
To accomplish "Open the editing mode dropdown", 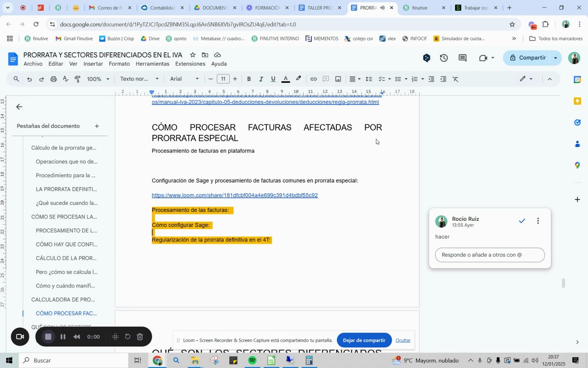I will pos(526,79).
